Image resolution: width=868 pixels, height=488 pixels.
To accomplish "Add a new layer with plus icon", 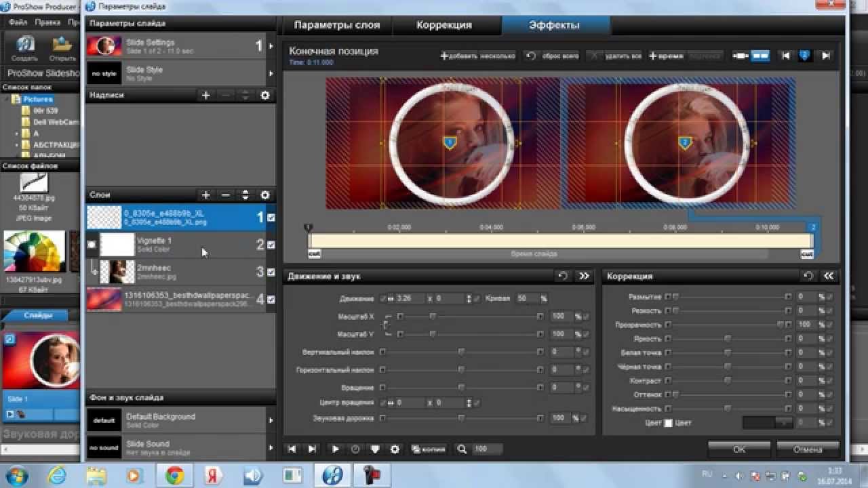I will (206, 195).
